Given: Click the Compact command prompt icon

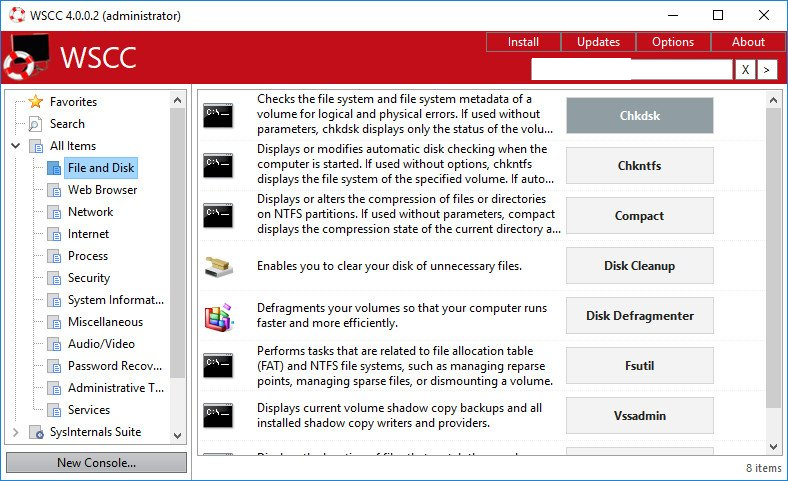Looking at the screenshot, I should coord(218,216).
